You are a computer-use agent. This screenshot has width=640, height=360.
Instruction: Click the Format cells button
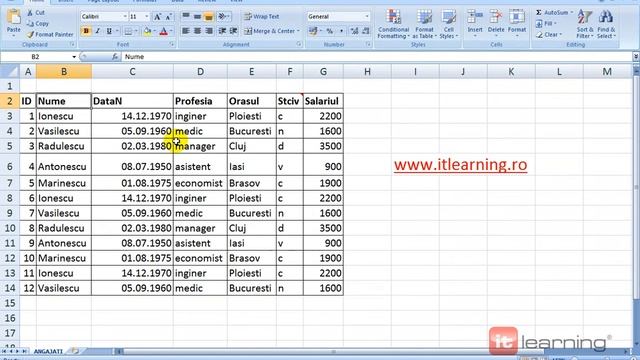(517, 24)
